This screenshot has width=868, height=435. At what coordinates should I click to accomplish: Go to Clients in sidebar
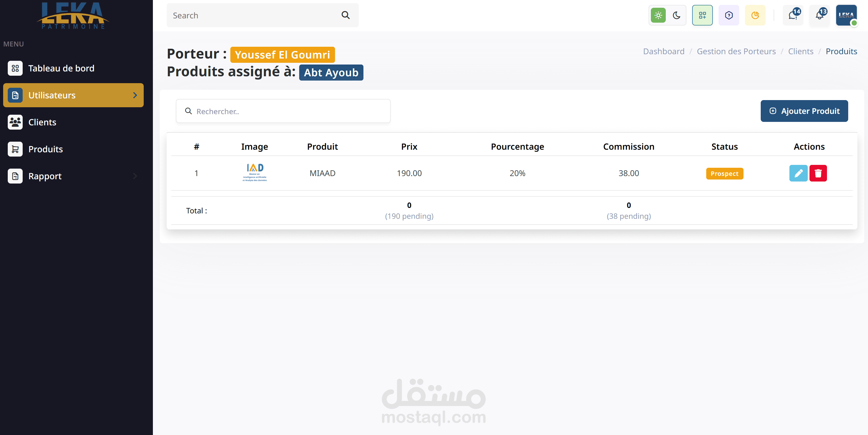(x=42, y=122)
